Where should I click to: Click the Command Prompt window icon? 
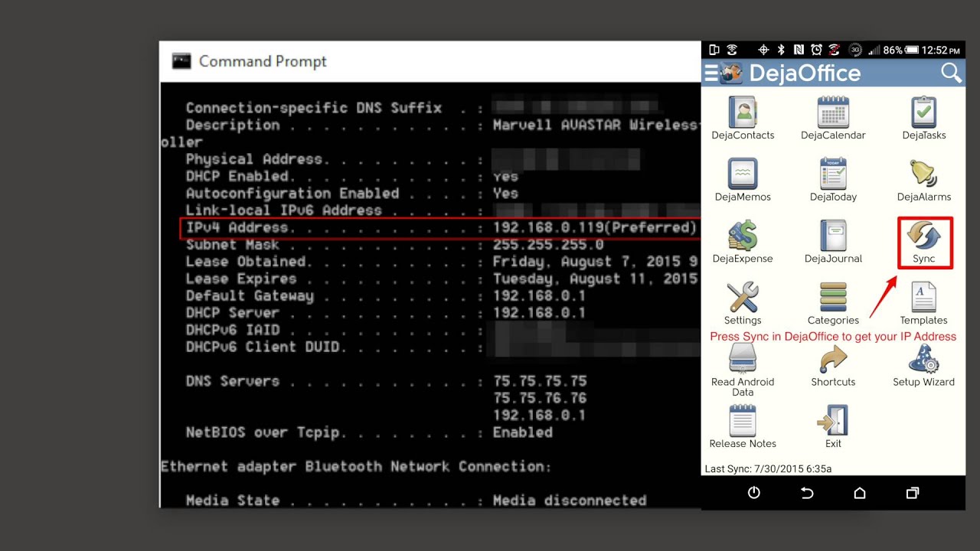181,61
